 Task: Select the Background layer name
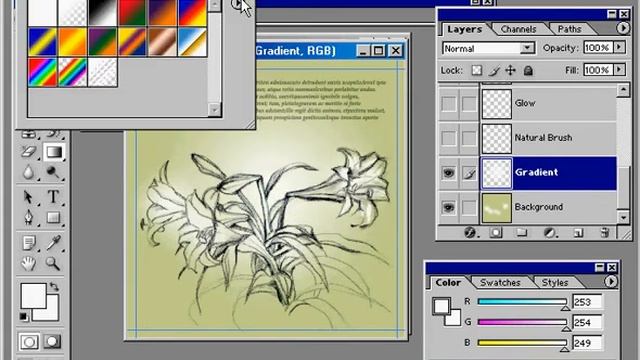539,207
